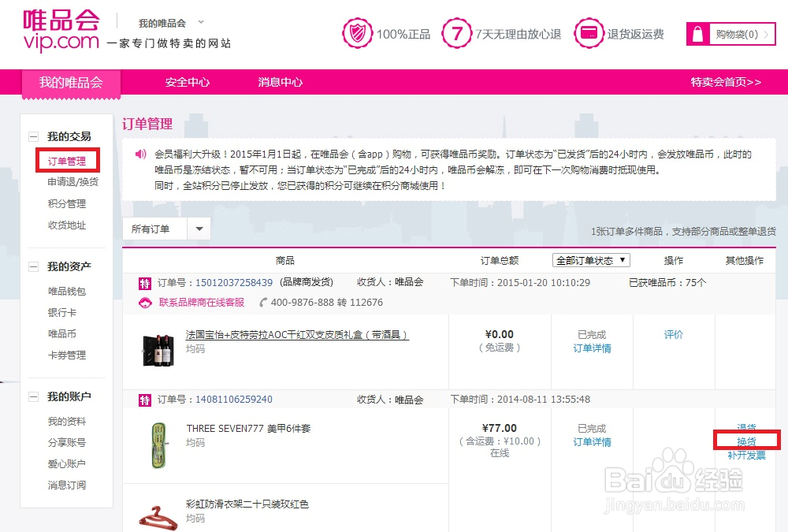The width and height of the screenshot is (788, 532).
Task: Click the vip.com 唯品会 logo
Action: [x=61, y=30]
